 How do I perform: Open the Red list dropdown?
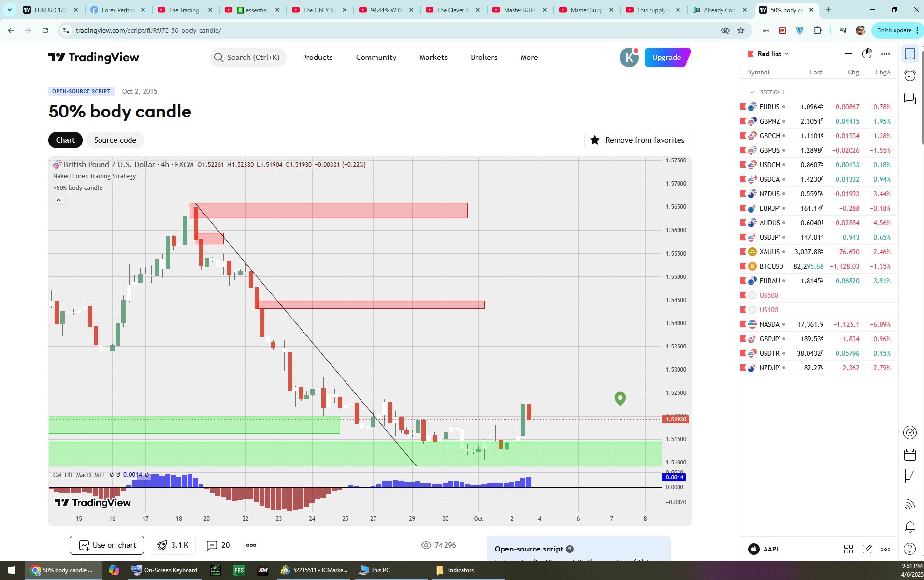(773, 54)
